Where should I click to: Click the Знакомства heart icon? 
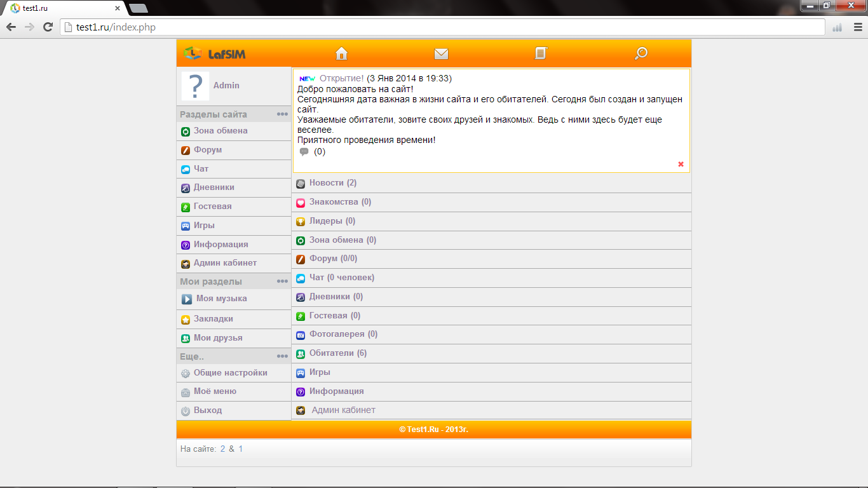tap(301, 203)
